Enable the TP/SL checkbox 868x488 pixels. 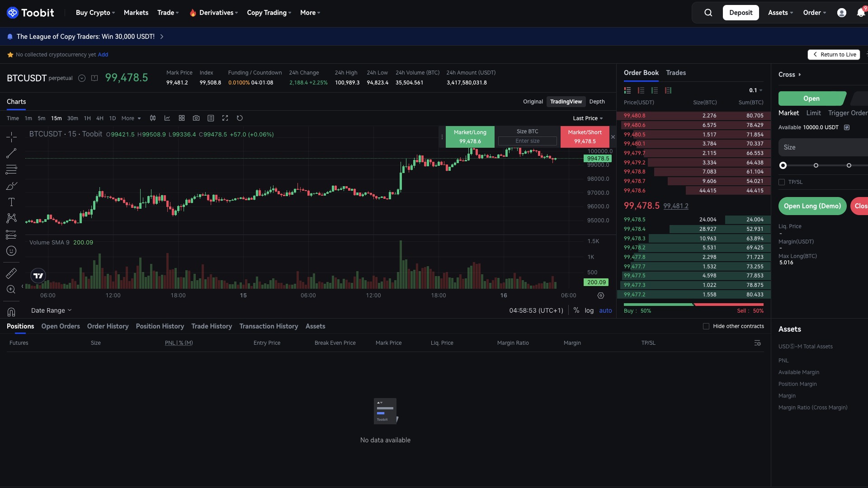[x=782, y=182]
